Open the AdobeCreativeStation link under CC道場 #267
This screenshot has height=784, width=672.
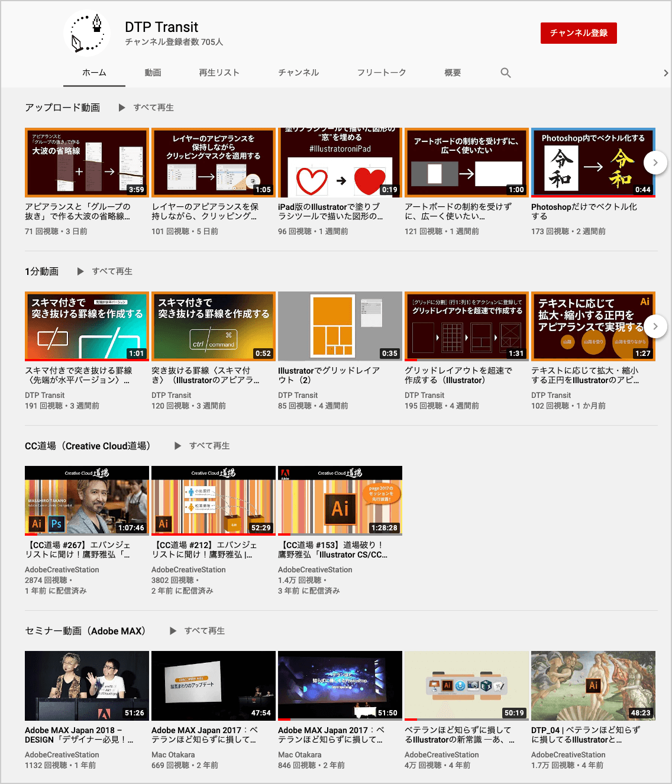click(62, 570)
